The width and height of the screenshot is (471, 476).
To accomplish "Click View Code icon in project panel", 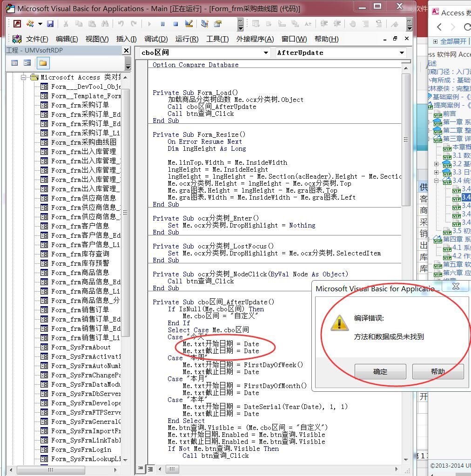I will (x=14, y=63).
